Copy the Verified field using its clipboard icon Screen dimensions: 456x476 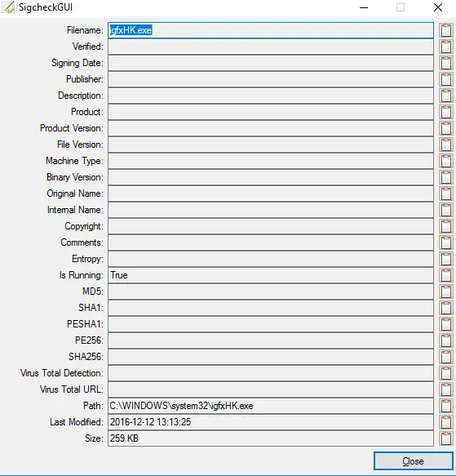(x=445, y=47)
